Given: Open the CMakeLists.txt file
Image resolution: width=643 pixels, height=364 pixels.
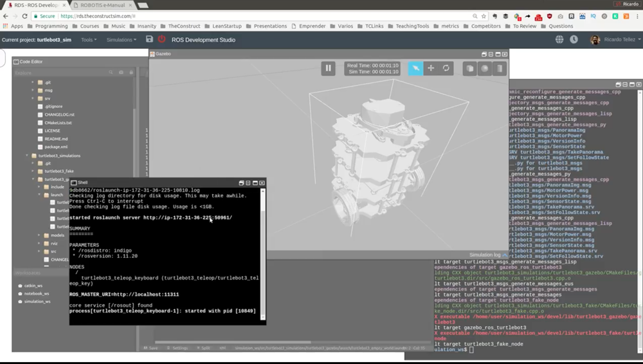Looking at the screenshot, I should pyautogui.click(x=58, y=123).
